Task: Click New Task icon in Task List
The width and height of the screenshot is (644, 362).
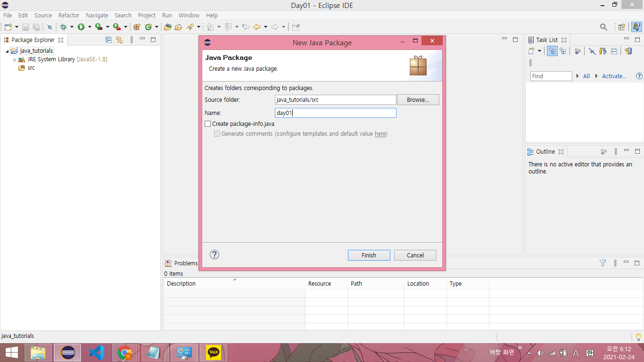Action: click(x=531, y=51)
